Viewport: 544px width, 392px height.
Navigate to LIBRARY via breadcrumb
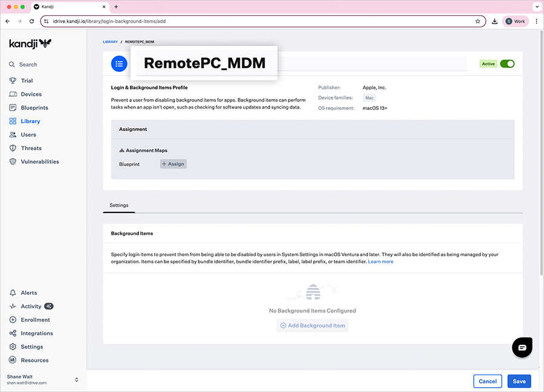coord(110,42)
